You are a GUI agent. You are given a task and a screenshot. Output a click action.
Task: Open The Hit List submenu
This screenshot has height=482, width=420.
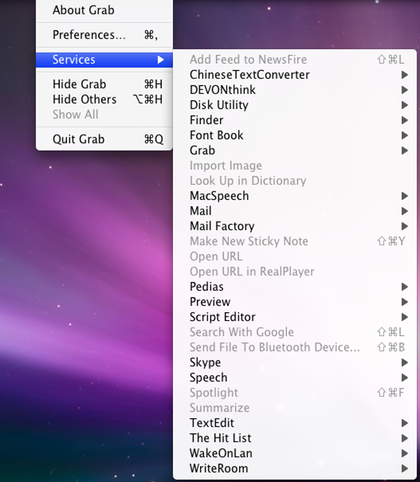[x=295, y=438]
